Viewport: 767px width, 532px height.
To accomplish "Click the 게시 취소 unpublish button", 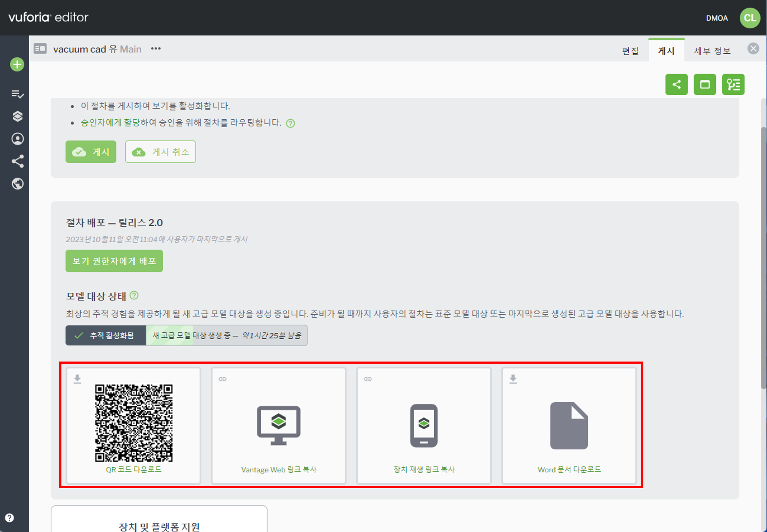I will 161,152.
